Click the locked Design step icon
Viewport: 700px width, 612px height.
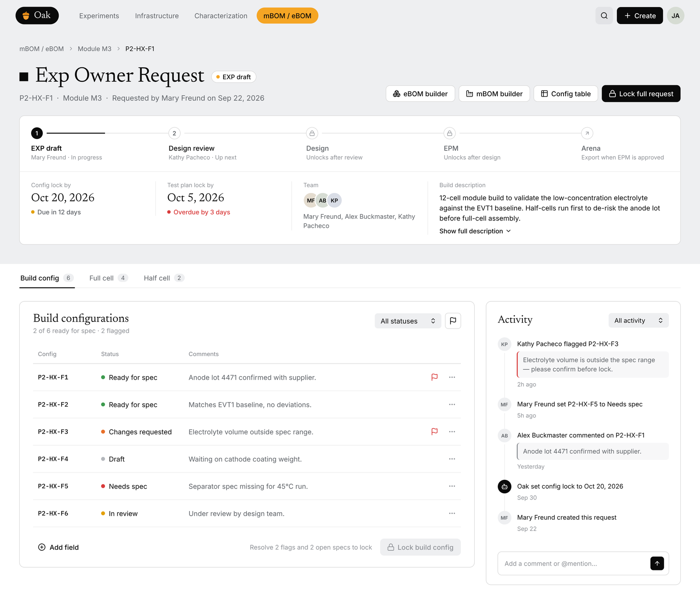(312, 133)
